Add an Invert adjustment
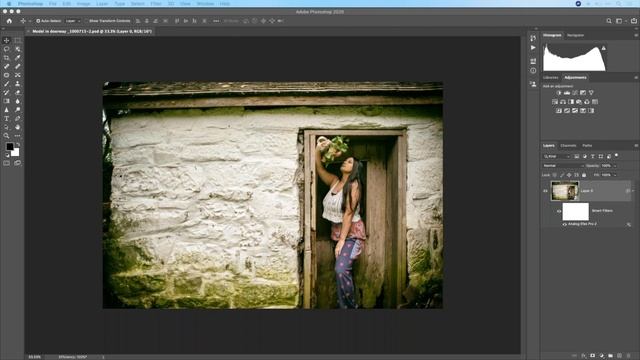640x360 pixels. click(x=559, y=111)
